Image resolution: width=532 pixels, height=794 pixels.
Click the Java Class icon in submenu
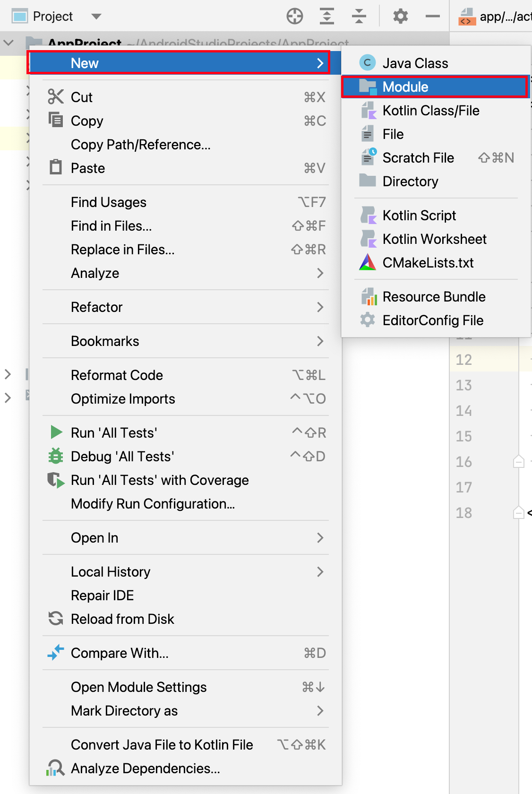367,63
